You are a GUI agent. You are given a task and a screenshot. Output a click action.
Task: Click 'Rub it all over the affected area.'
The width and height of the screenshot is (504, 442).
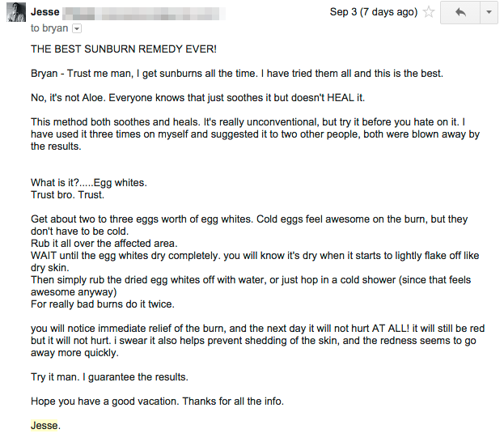coord(104,244)
